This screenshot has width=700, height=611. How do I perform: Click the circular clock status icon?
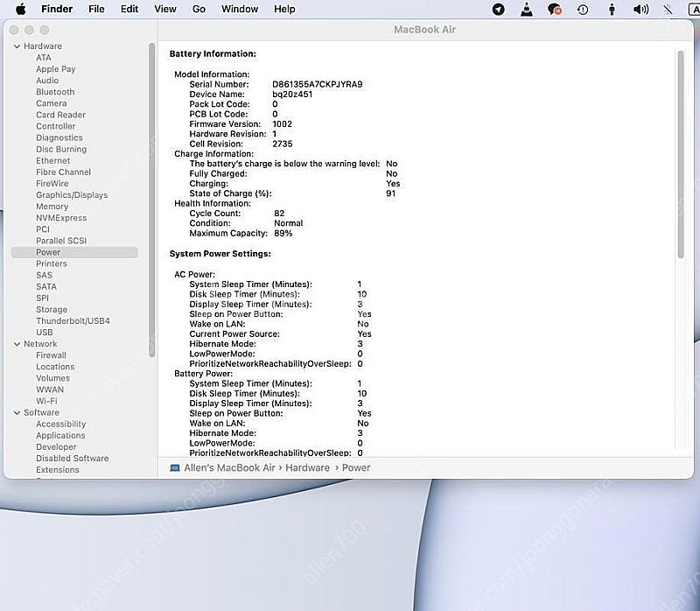(x=583, y=9)
